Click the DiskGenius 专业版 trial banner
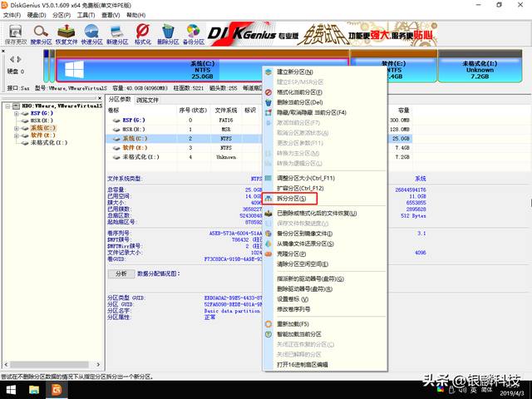The image size is (532, 399). (322, 34)
